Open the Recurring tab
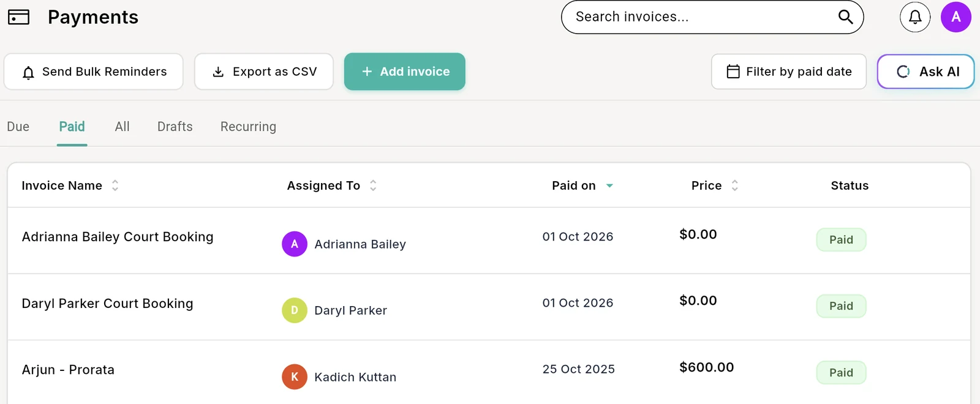The width and height of the screenshot is (980, 404). pos(248,127)
